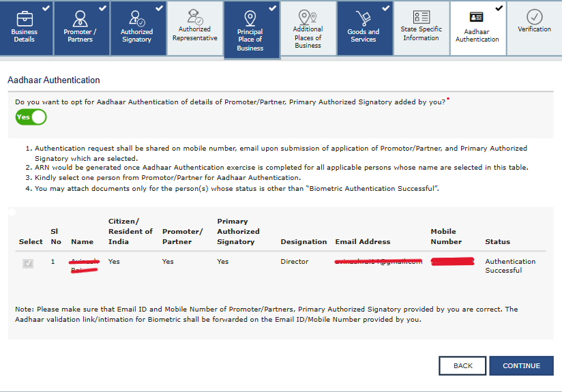562x392 pixels.
Task: Open the Business Details tab
Action: click(x=26, y=28)
